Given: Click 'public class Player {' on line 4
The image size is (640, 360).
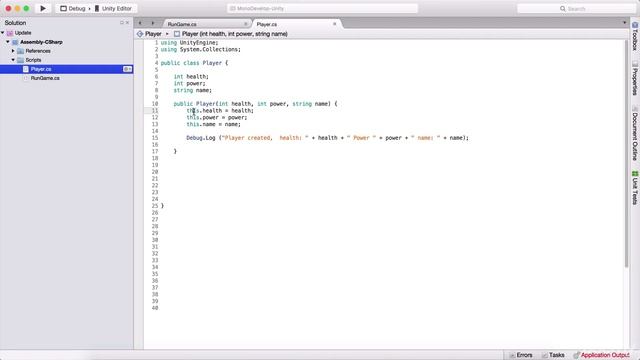Looking at the screenshot, I should 194,63.
